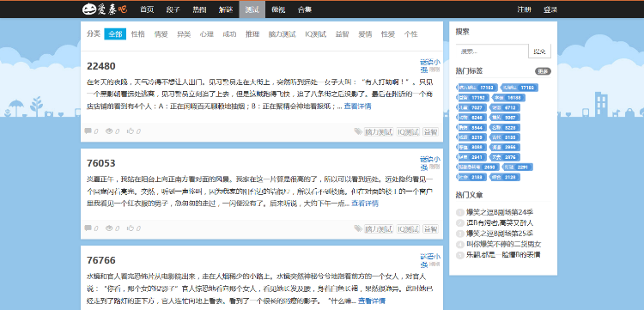Screen dimensions: 644x310
Task: Filter by the 个性 category
Action: point(410,34)
